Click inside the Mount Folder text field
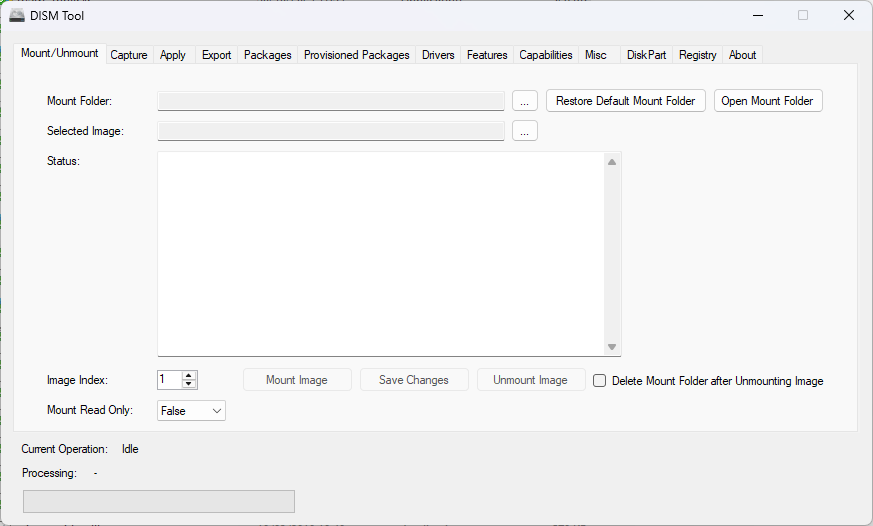This screenshot has width=873, height=526. tap(330, 101)
